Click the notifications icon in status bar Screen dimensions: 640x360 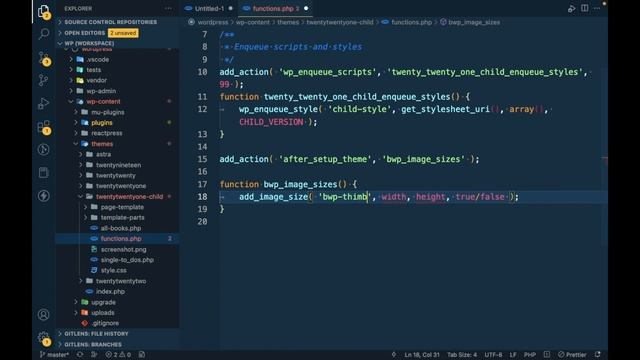pos(598,355)
